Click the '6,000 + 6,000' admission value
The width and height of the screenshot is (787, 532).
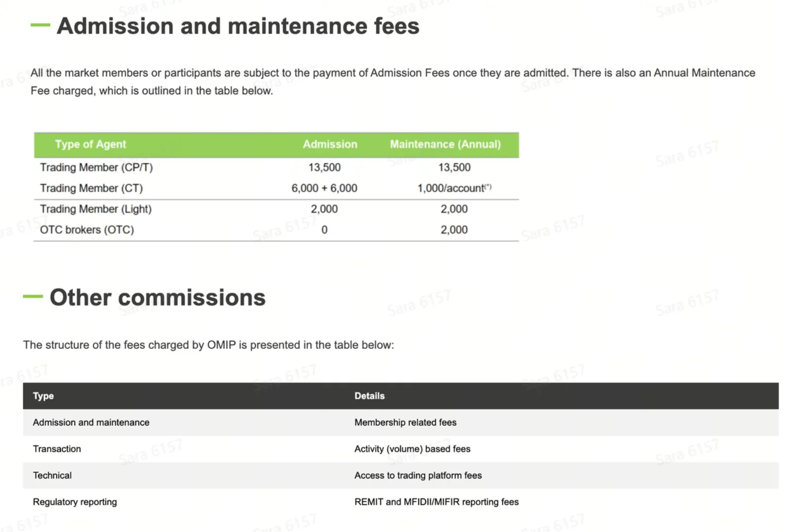click(324, 188)
